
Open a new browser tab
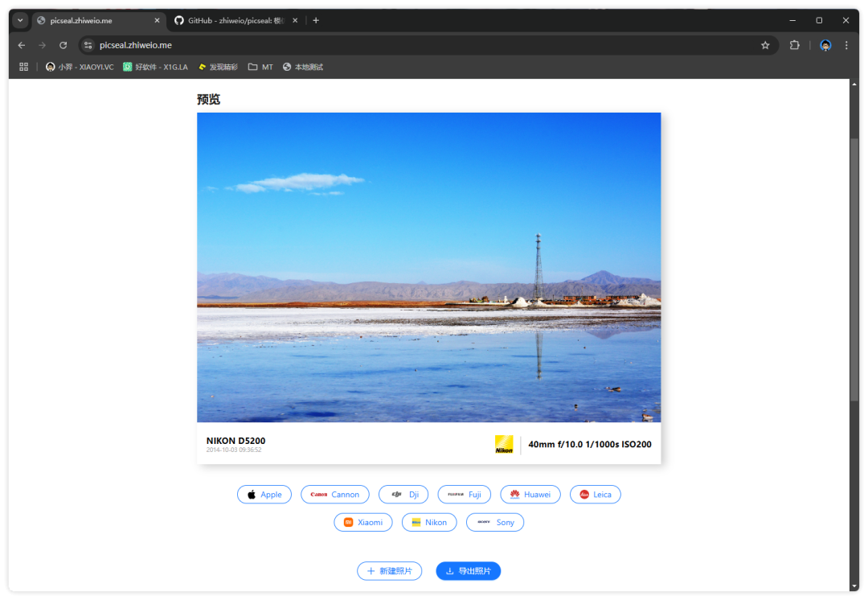click(x=316, y=20)
